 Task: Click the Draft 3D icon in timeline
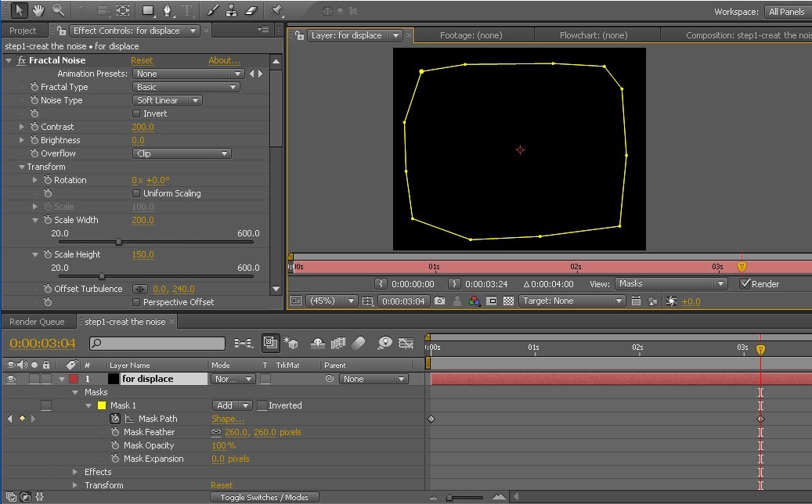[291, 343]
